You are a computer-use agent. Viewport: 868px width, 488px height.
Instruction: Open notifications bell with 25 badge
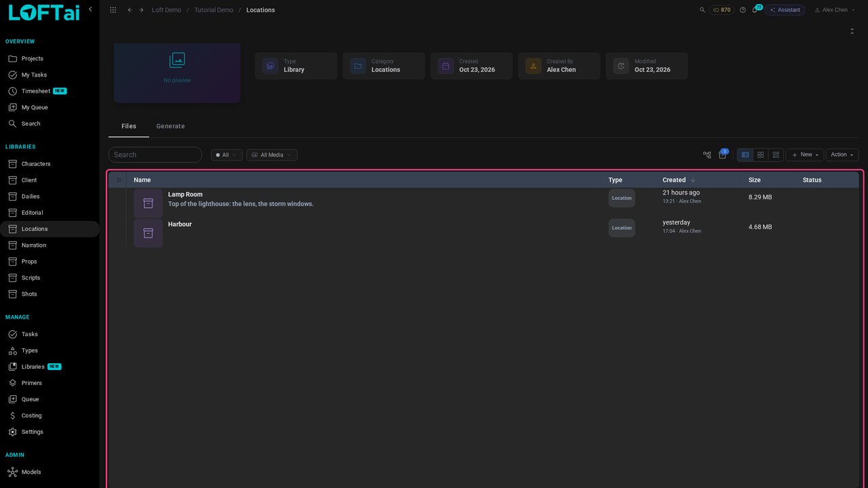(x=755, y=10)
